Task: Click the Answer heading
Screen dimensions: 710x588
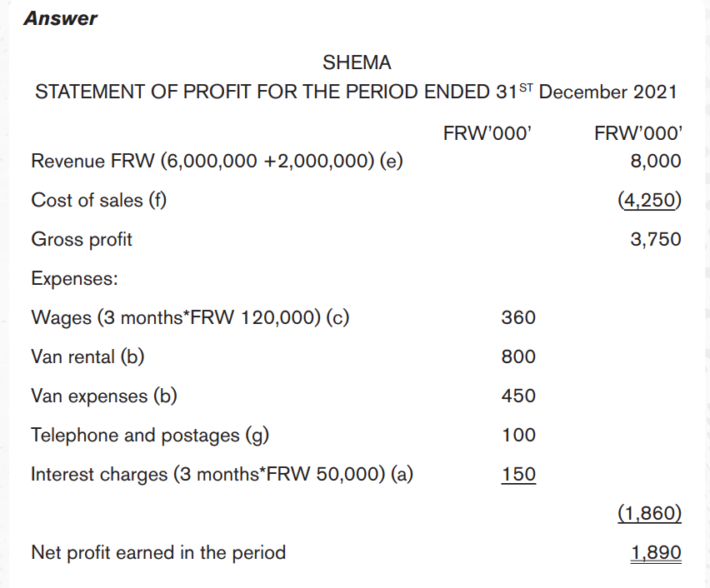Action: point(60,18)
